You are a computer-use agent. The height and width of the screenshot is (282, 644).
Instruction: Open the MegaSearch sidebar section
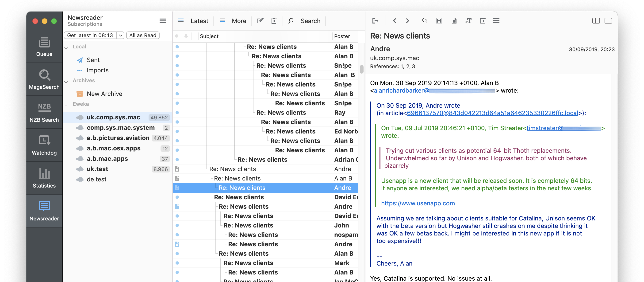(44, 79)
